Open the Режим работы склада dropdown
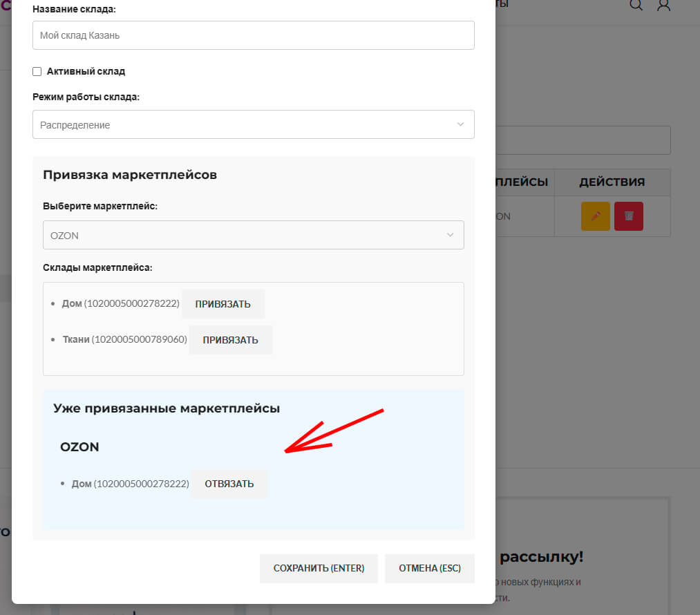Image resolution: width=700 pixels, height=615 pixels. (253, 124)
